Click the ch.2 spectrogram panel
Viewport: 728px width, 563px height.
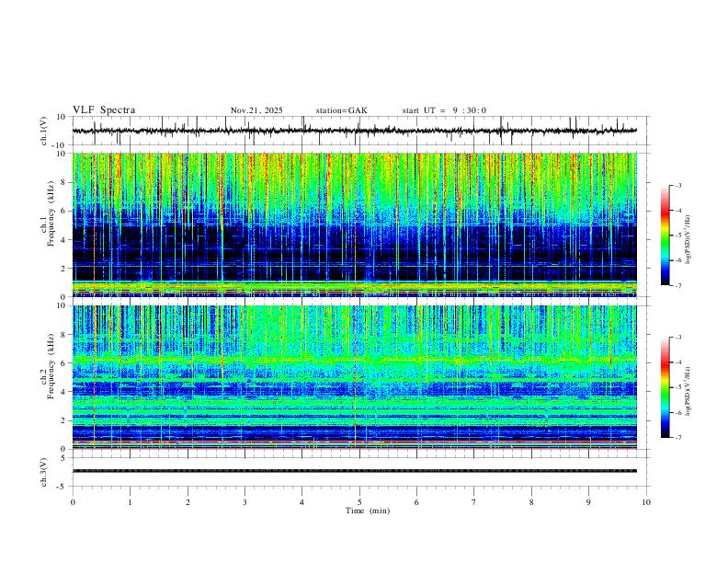pos(355,377)
